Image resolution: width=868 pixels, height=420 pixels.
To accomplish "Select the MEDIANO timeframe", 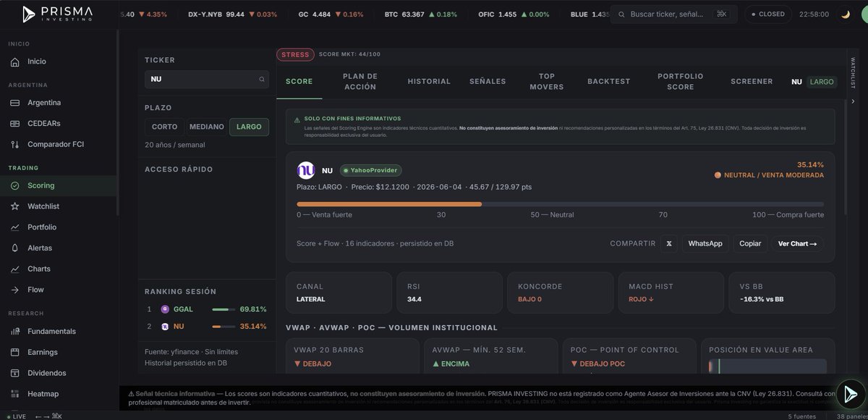I will pyautogui.click(x=206, y=127).
